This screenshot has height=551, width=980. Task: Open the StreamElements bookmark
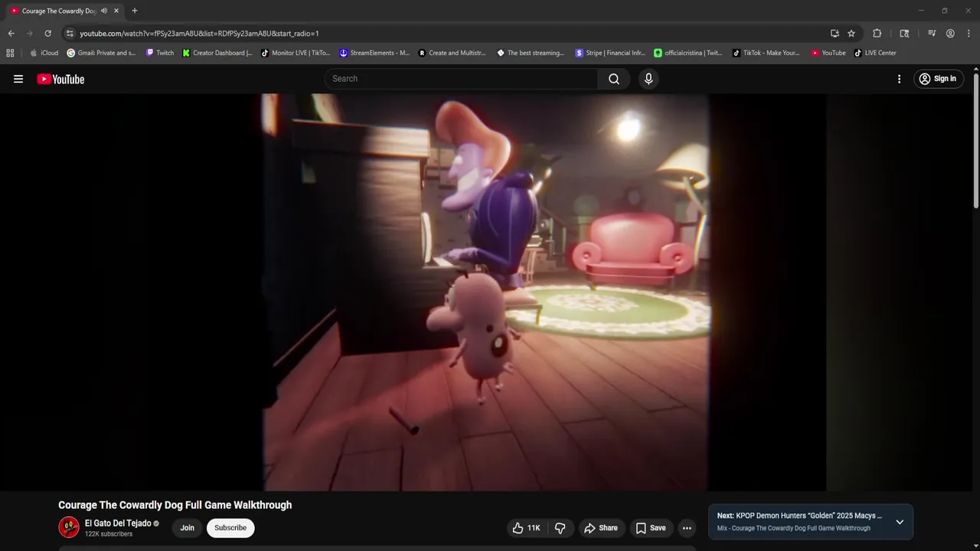tap(375, 53)
